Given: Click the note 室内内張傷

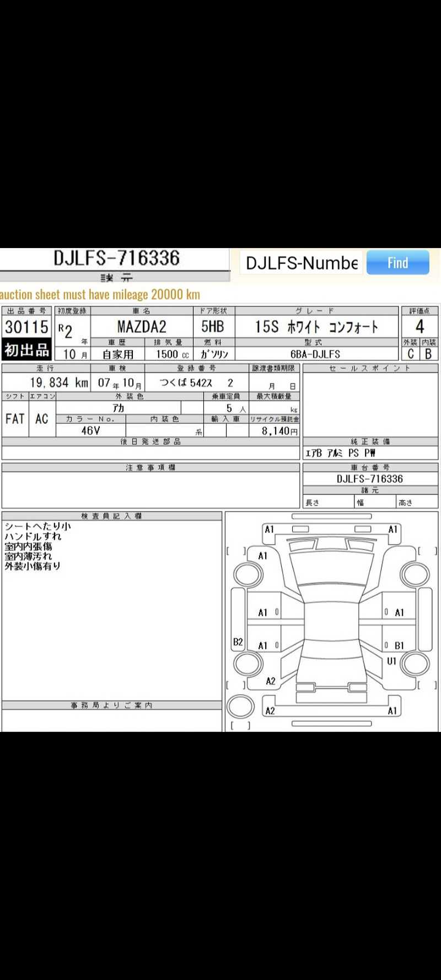Looking at the screenshot, I should point(28,546).
